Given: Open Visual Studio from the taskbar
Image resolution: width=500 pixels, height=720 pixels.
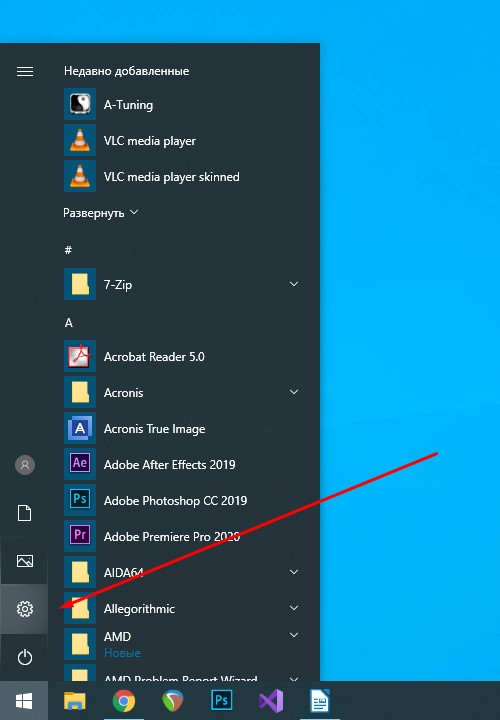Looking at the screenshot, I should pyautogui.click(x=271, y=701).
